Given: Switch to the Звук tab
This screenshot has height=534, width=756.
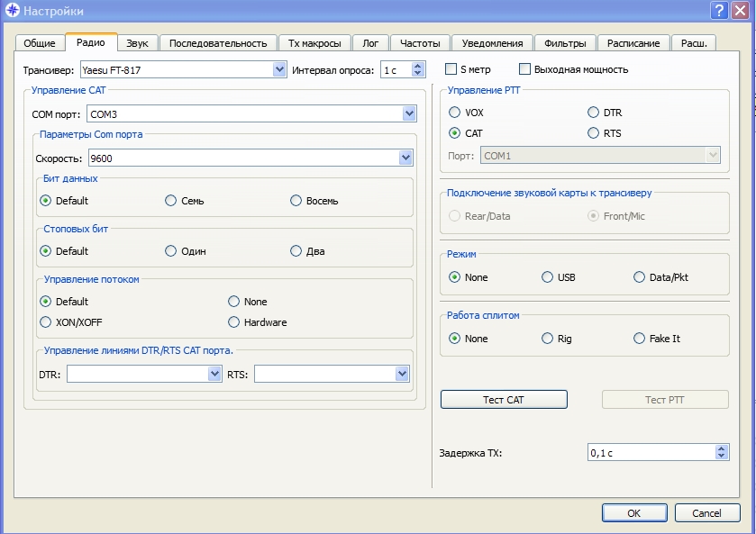Looking at the screenshot, I should coord(138,42).
